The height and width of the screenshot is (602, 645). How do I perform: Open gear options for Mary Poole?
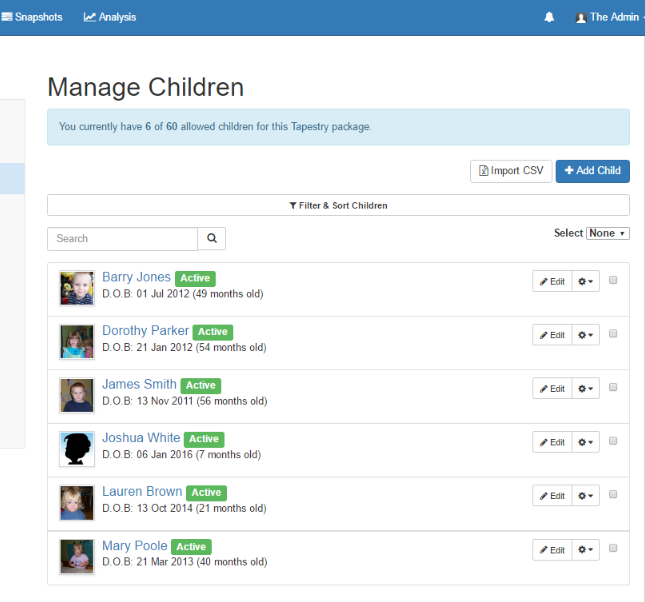pos(586,550)
